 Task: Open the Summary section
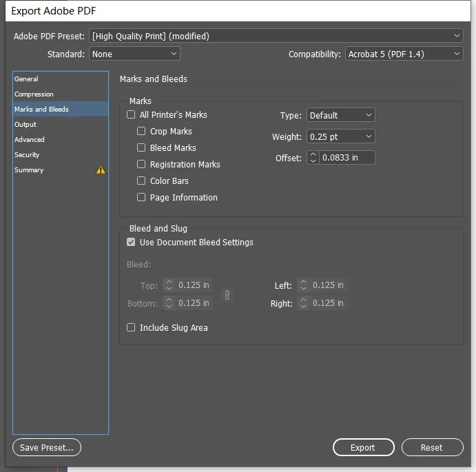[x=61, y=170]
